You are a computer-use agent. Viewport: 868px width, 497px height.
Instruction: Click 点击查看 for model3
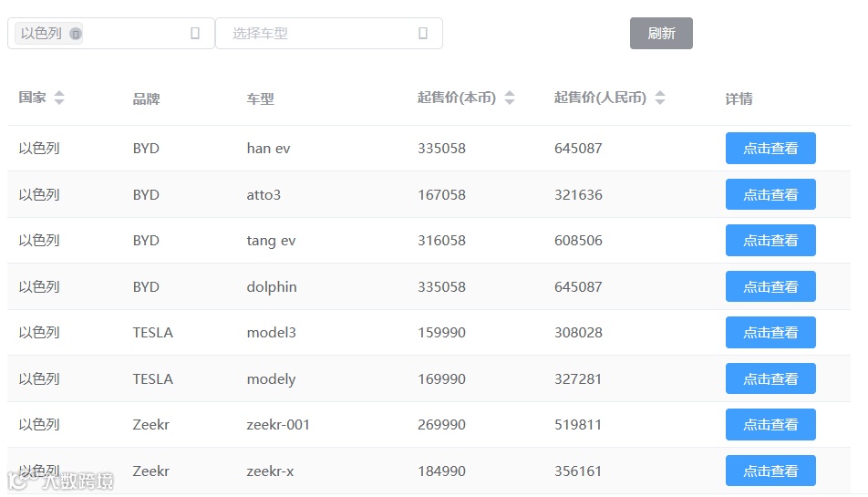[x=770, y=333]
